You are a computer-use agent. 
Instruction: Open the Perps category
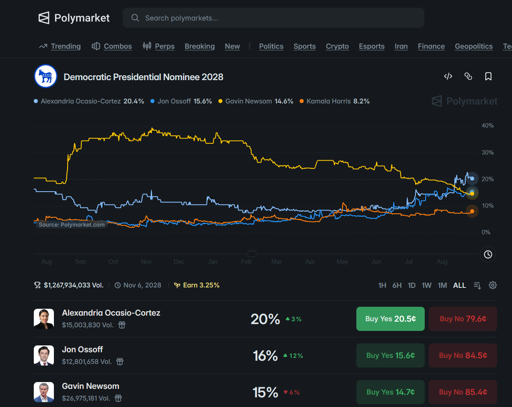click(165, 47)
